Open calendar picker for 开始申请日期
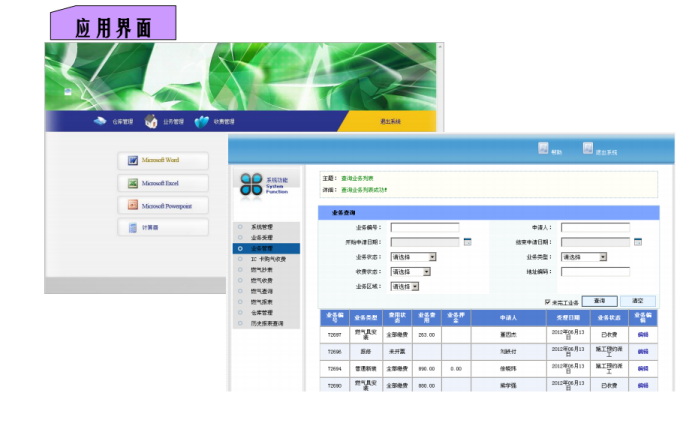 [x=466, y=242]
